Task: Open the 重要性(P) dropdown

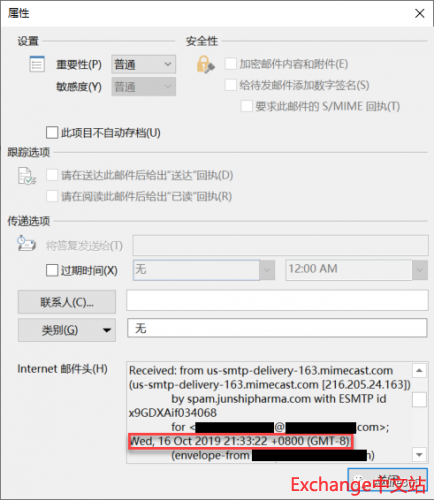Action: tap(144, 64)
